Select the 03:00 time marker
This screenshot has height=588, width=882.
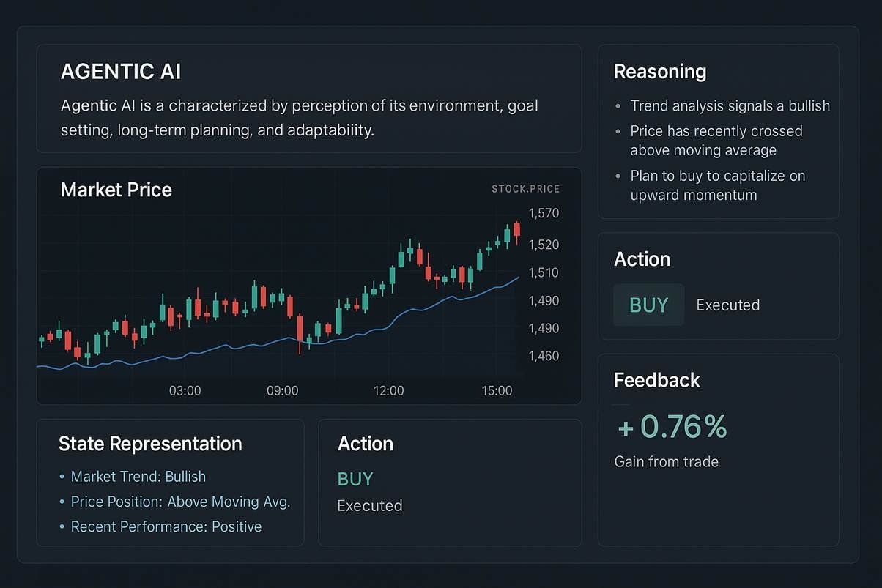pos(185,391)
